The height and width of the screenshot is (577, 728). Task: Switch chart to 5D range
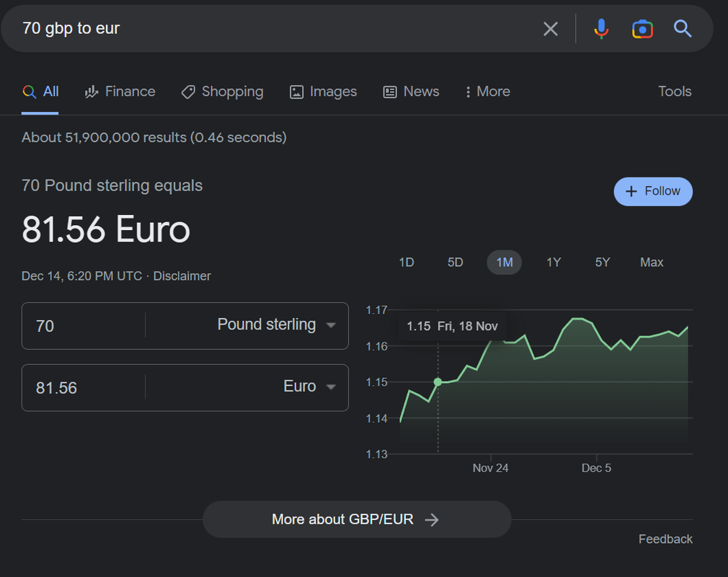point(456,263)
